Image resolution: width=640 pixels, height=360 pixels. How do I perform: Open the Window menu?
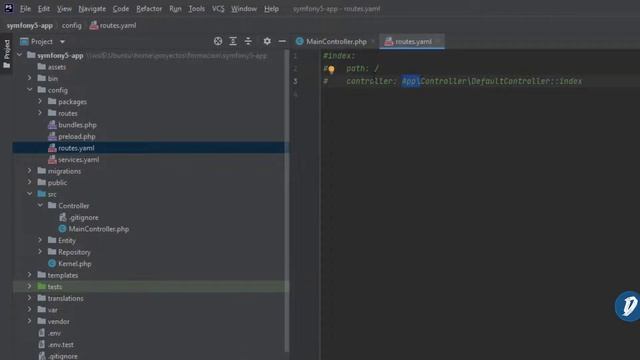click(244, 9)
